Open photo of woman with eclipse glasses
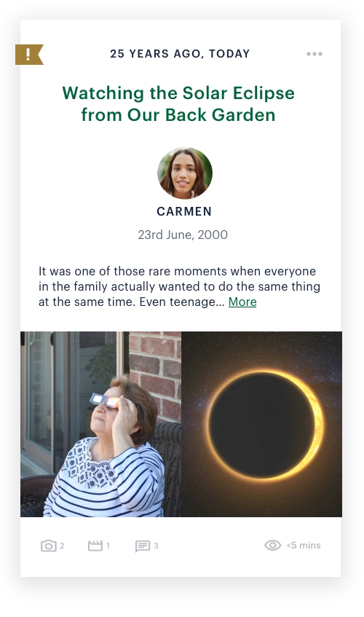Image resolution: width=364 pixels, height=617 pixels. (100, 424)
